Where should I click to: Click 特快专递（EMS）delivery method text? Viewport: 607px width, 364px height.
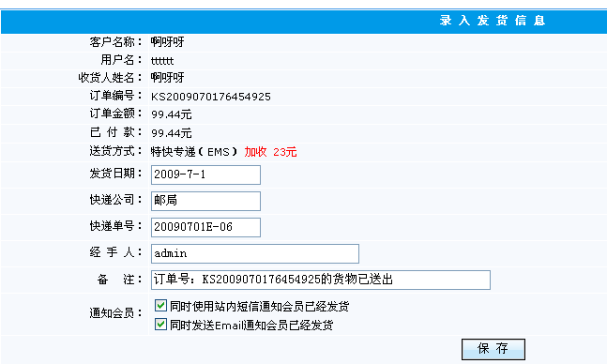194,152
